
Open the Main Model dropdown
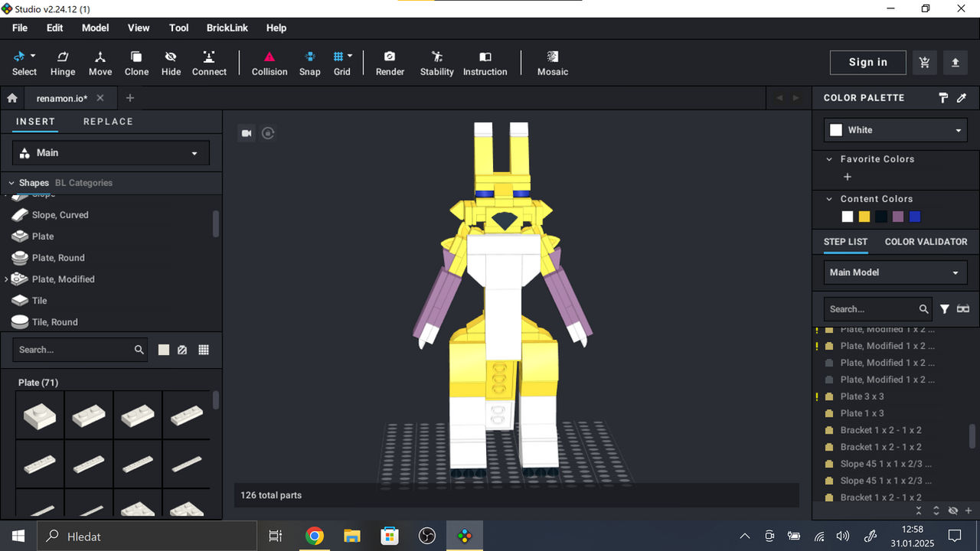click(x=896, y=272)
